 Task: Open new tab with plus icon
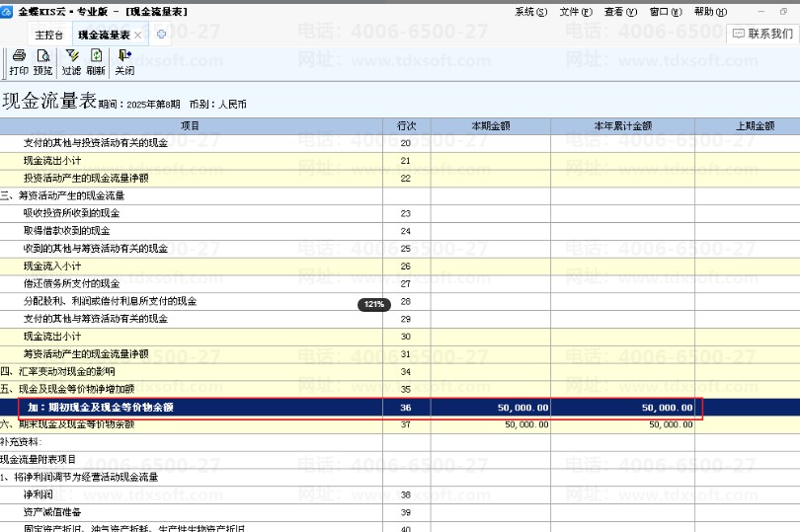161,35
